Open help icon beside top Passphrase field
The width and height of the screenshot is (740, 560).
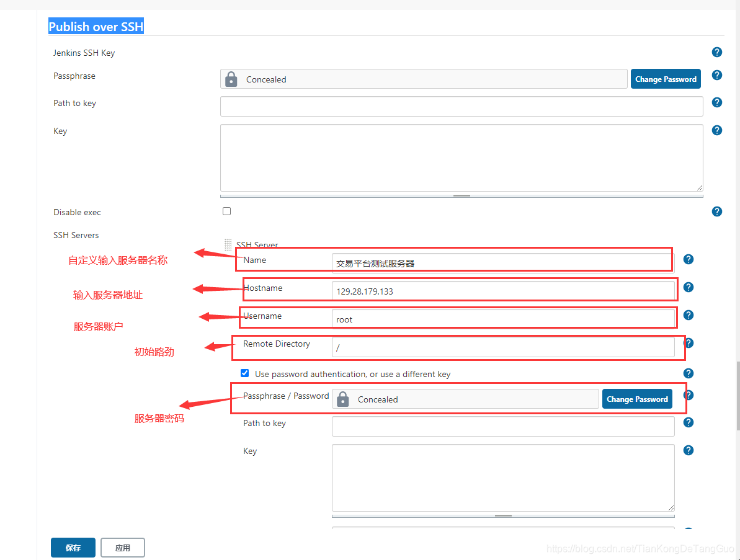pos(716,75)
